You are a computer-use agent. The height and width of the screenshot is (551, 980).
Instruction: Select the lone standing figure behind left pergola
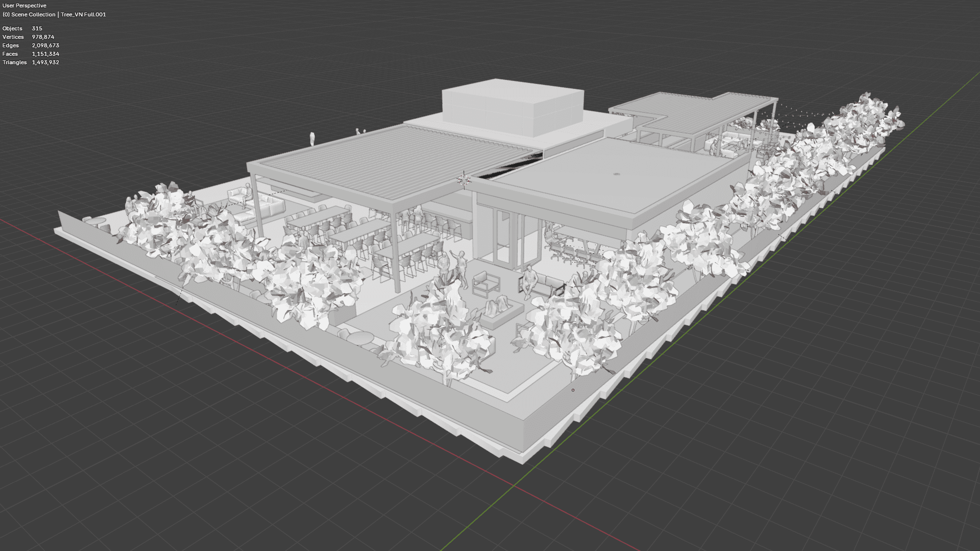pyautogui.click(x=312, y=138)
